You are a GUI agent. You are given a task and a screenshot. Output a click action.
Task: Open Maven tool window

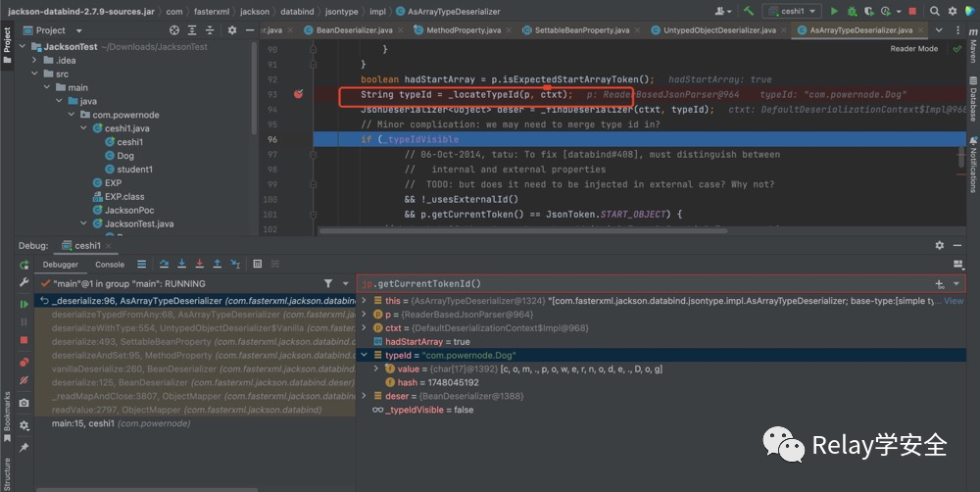tap(972, 47)
